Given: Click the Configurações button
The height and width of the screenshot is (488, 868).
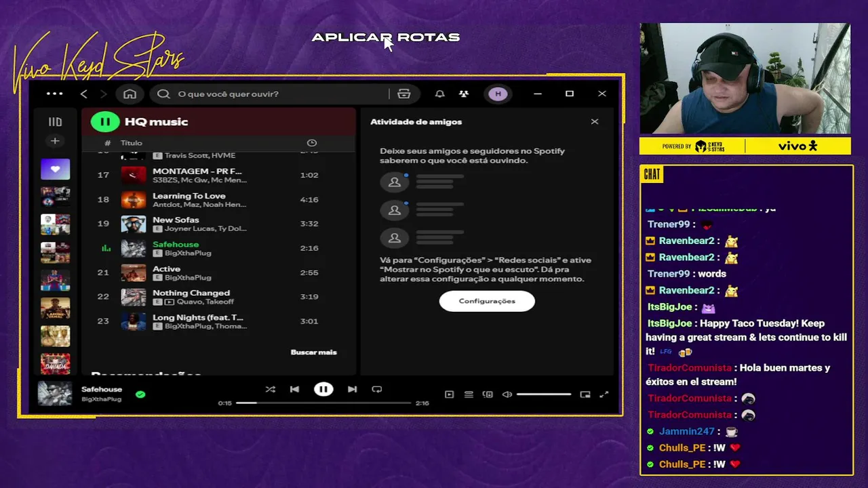Looking at the screenshot, I should click(487, 301).
